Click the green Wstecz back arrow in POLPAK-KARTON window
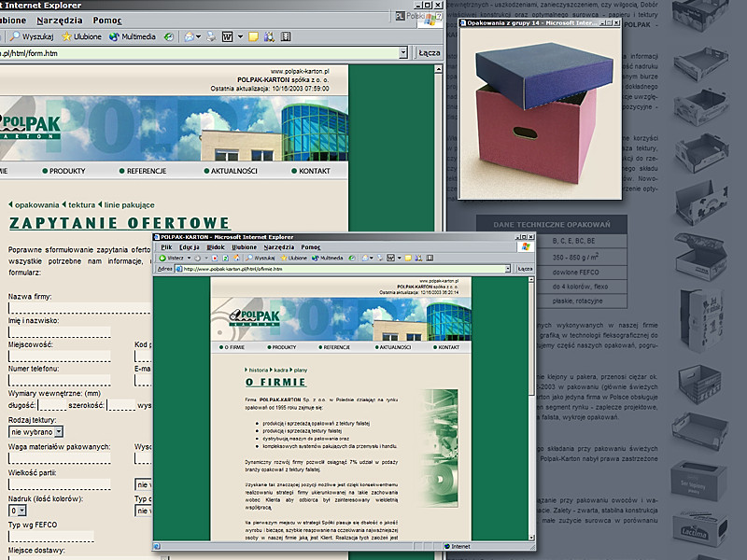The width and height of the screenshot is (747, 560). point(162,259)
